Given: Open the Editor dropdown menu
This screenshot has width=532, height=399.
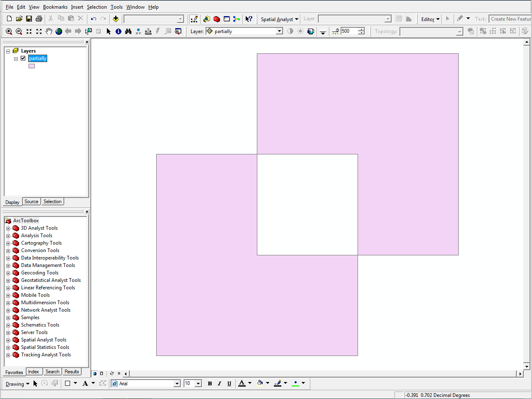Looking at the screenshot, I should [x=430, y=19].
